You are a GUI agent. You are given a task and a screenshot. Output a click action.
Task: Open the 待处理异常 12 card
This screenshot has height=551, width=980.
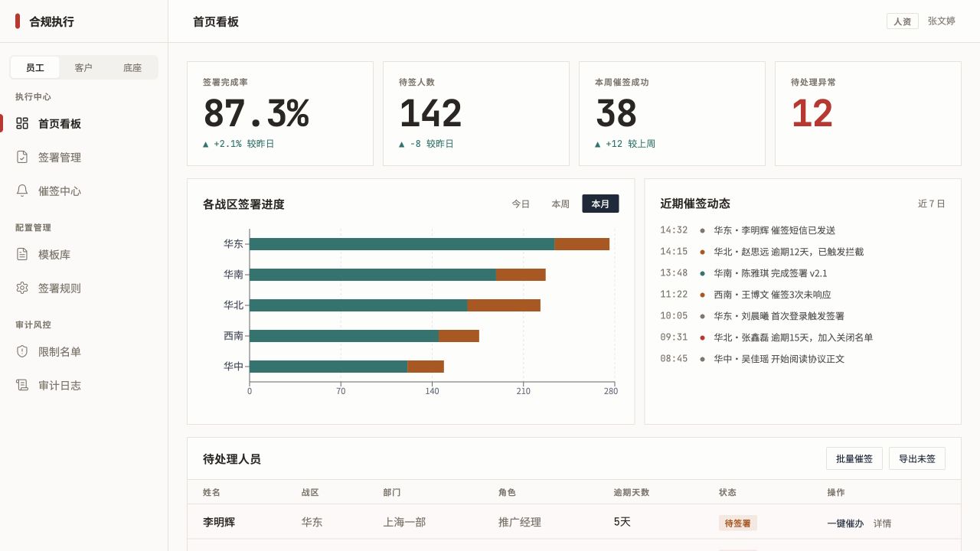click(x=868, y=113)
